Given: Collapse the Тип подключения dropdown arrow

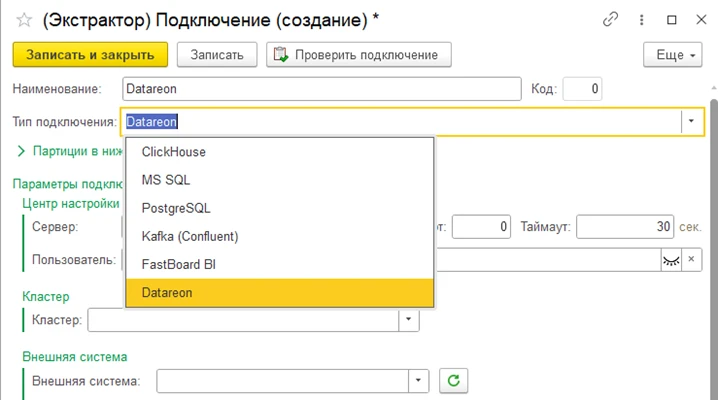Looking at the screenshot, I should 690,121.
